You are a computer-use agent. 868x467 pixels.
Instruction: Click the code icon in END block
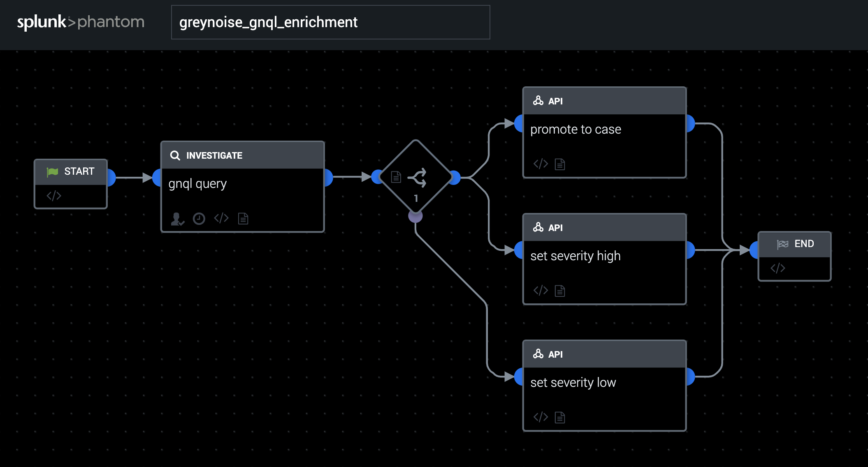click(x=777, y=268)
